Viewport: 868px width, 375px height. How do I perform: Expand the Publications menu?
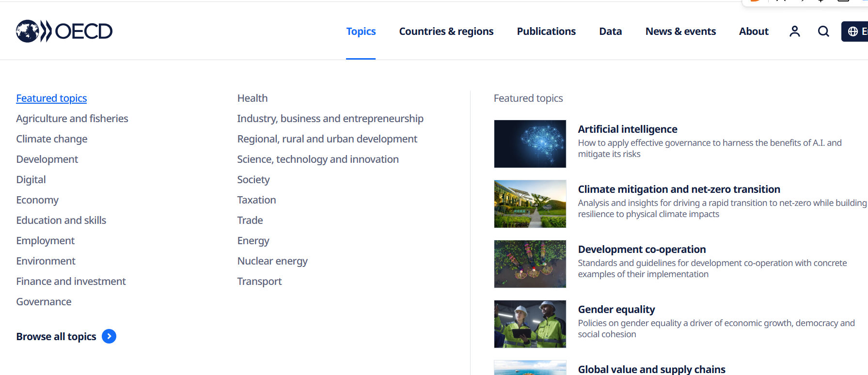tap(546, 31)
